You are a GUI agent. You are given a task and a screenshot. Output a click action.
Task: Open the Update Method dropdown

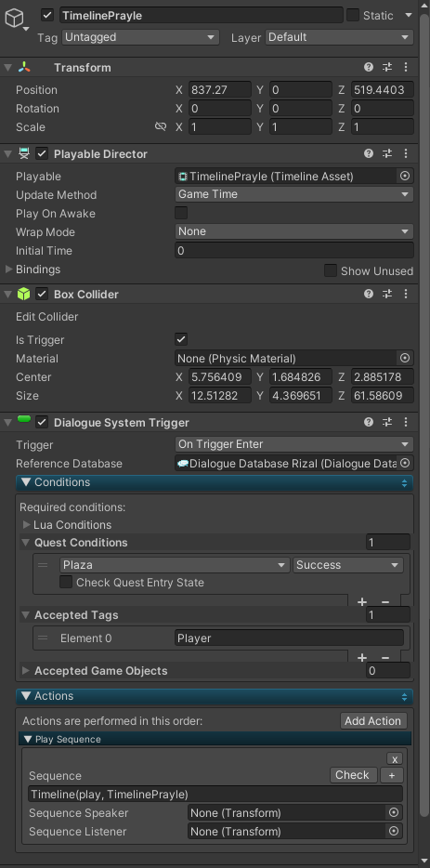pos(293,194)
